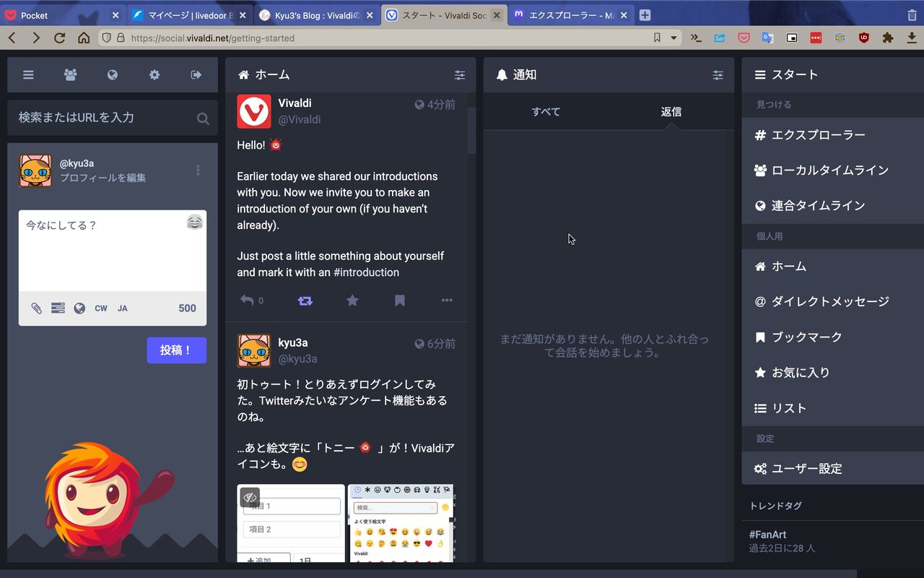This screenshot has width=924, height=578.
Task: Open the #introduction hashtag link
Action: pos(366,272)
